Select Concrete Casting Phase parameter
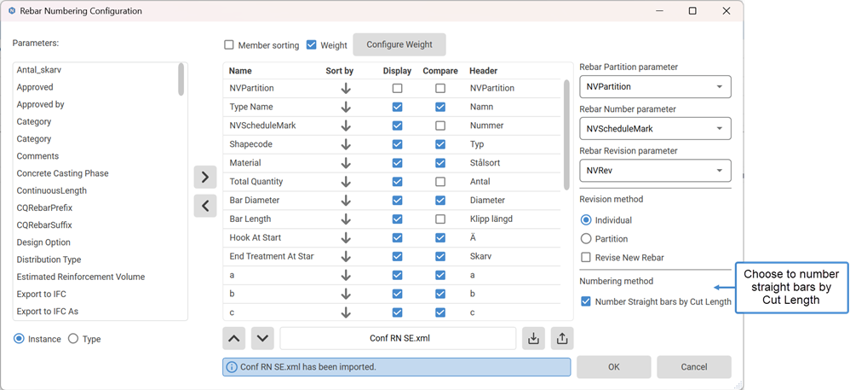Screen dimensions: 850x390 [x=62, y=174]
